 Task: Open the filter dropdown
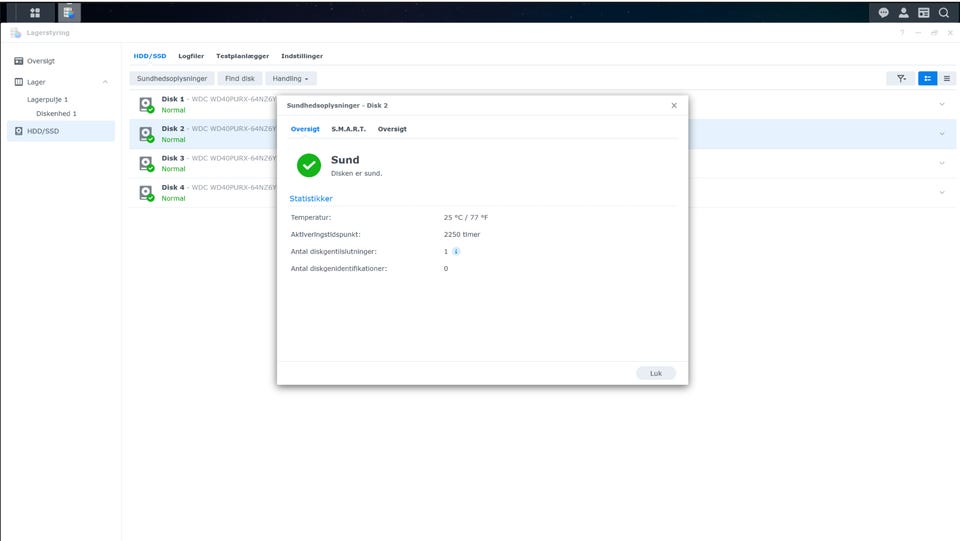[x=900, y=78]
